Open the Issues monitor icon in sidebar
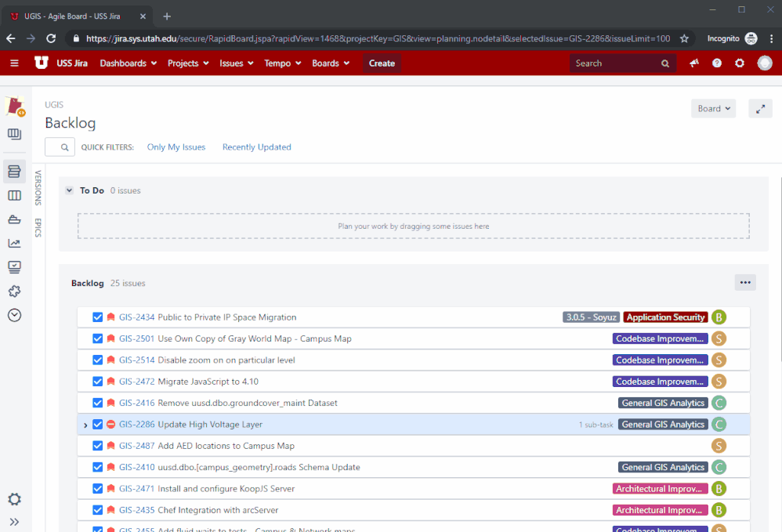782x532 pixels. (x=14, y=267)
